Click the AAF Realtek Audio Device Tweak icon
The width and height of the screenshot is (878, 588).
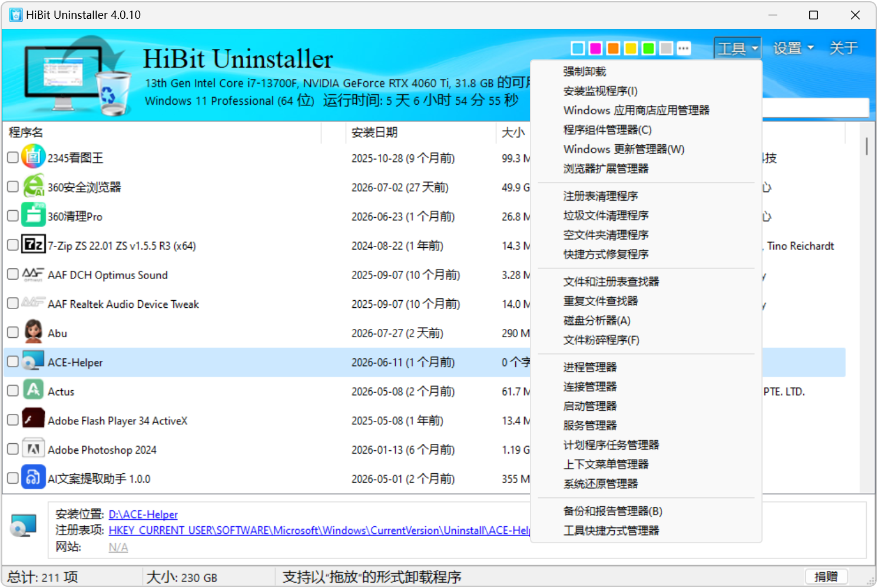34,303
